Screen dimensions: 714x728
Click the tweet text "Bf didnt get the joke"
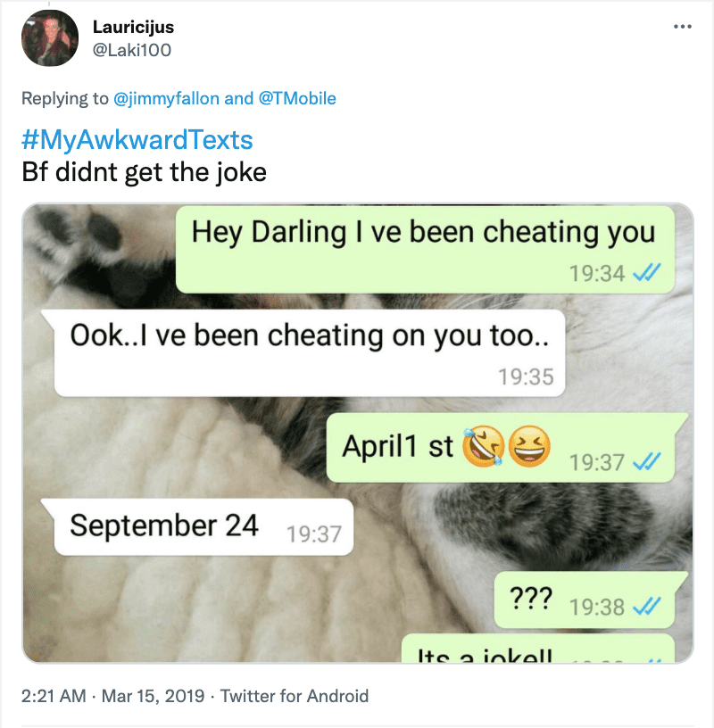(x=144, y=172)
